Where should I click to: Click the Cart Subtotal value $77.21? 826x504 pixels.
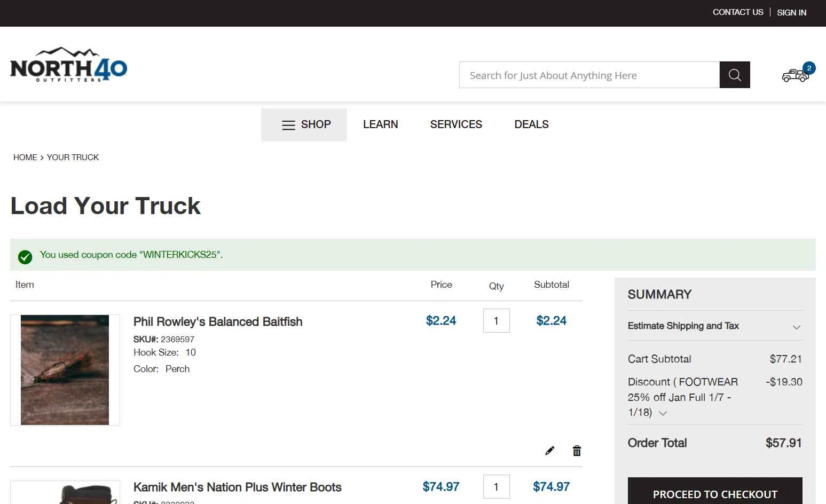click(785, 359)
